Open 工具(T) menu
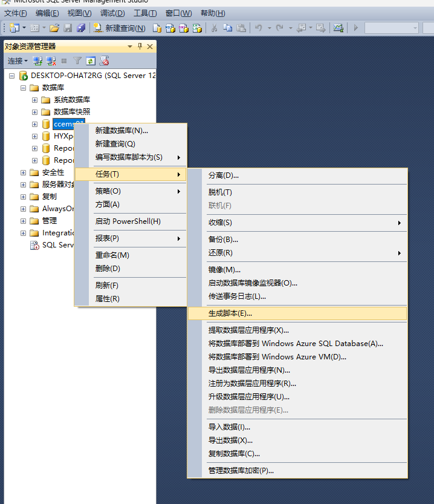The height and width of the screenshot is (504, 434). [145, 13]
